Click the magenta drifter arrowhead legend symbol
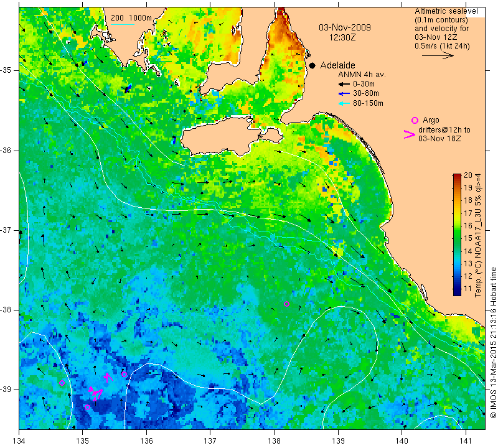The image size is (498, 448). [x=410, y=134]
